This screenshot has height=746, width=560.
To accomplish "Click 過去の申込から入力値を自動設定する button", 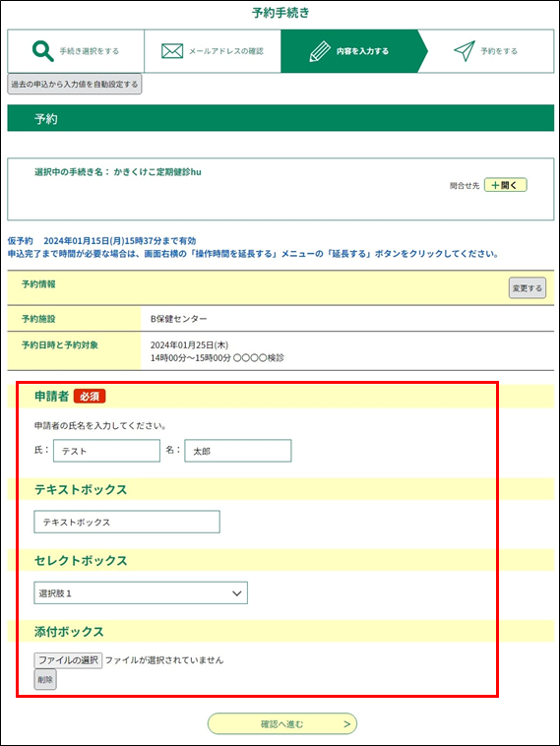I will pyautogui.click(x=75, y=85).
